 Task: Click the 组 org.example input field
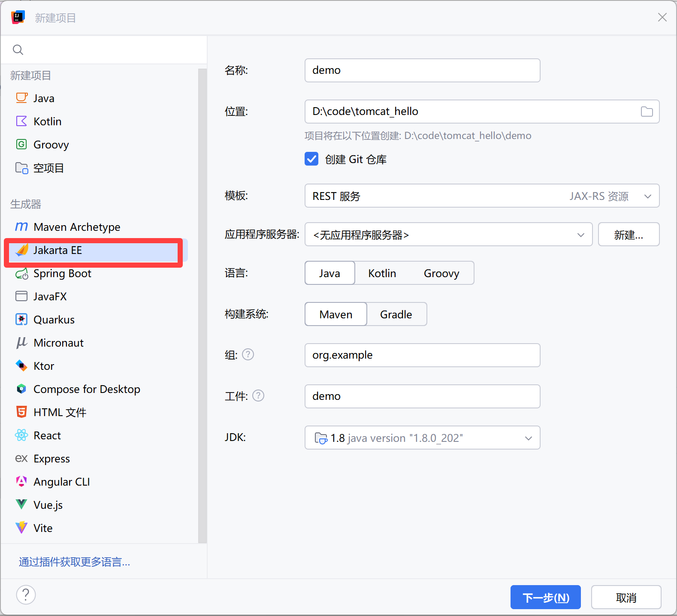(422, 355)
